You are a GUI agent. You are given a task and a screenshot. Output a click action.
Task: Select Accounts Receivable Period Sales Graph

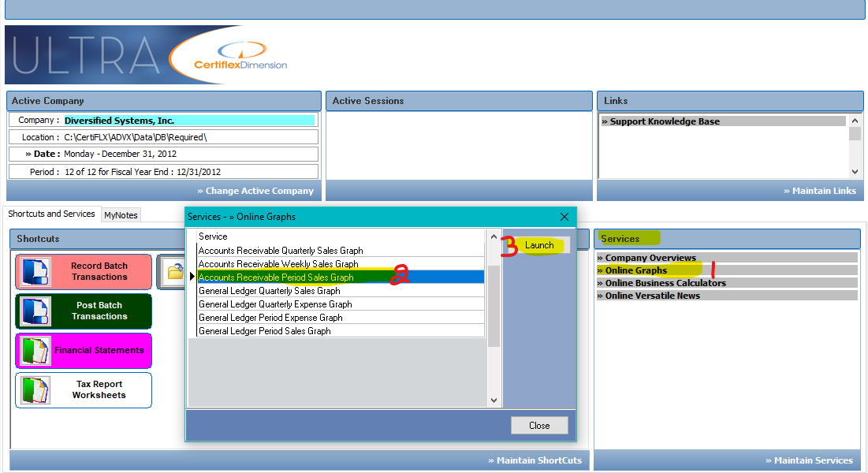coord(341,277)
